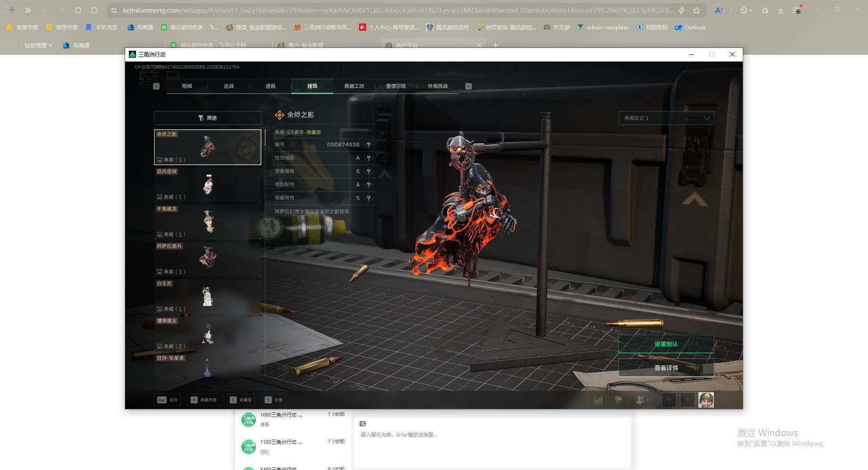Open the 1000三角洲行动 conversation
The width and height of the screenshot is (868, 470).
pos(293,419)
